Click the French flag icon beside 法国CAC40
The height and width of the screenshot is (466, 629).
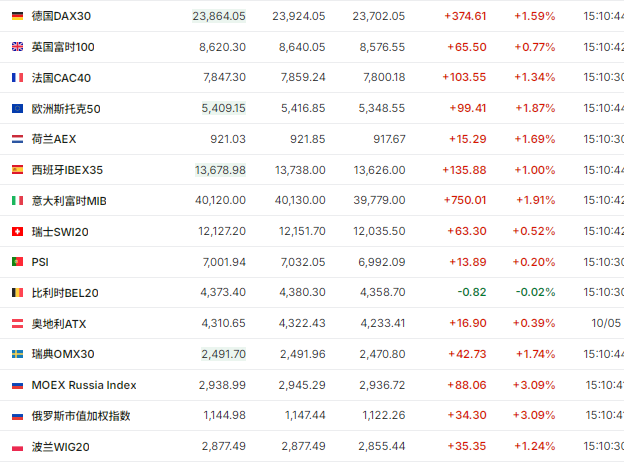(17, 78)
